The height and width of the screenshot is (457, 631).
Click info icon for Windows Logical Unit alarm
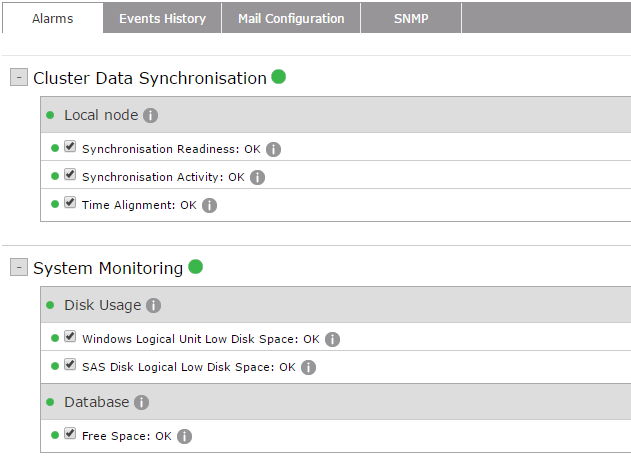(x=332, y=339)
